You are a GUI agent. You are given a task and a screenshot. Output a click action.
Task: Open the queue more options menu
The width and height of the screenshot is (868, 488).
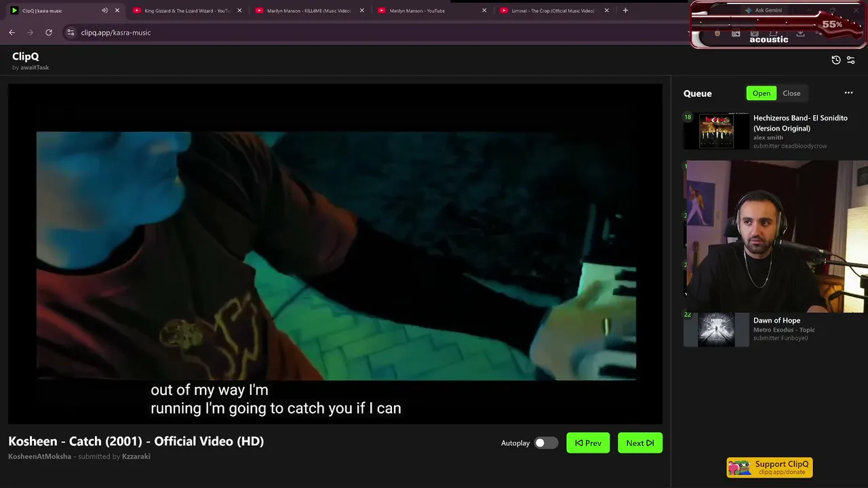(x=848, y=93)
